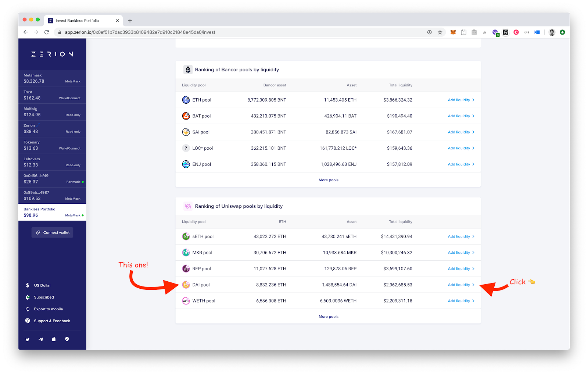Click the BAT pool token icon
Viewport: 588px width, 374px height.
tap(186, 116)
